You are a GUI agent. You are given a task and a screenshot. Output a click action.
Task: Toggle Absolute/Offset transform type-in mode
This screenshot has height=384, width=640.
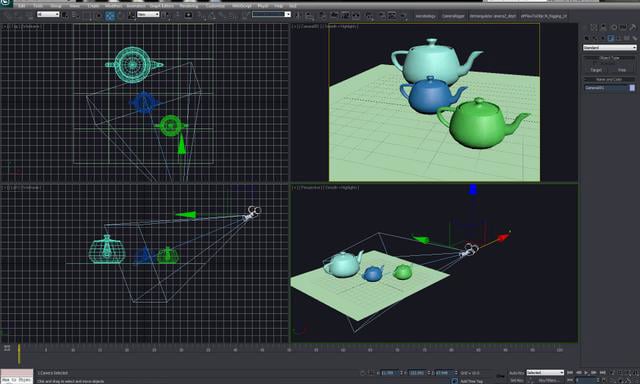tap(371, 373)
